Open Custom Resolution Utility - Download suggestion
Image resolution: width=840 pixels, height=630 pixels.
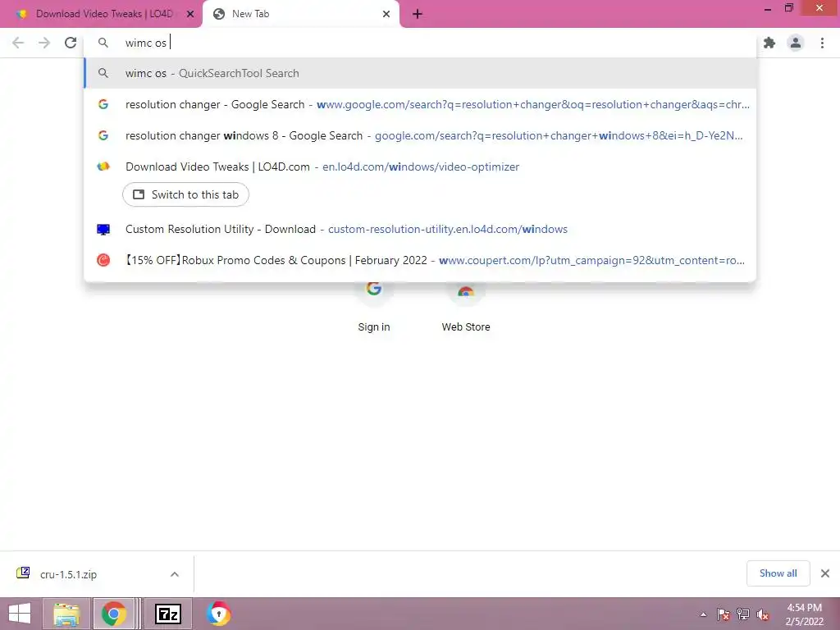[x=420, y=230]
